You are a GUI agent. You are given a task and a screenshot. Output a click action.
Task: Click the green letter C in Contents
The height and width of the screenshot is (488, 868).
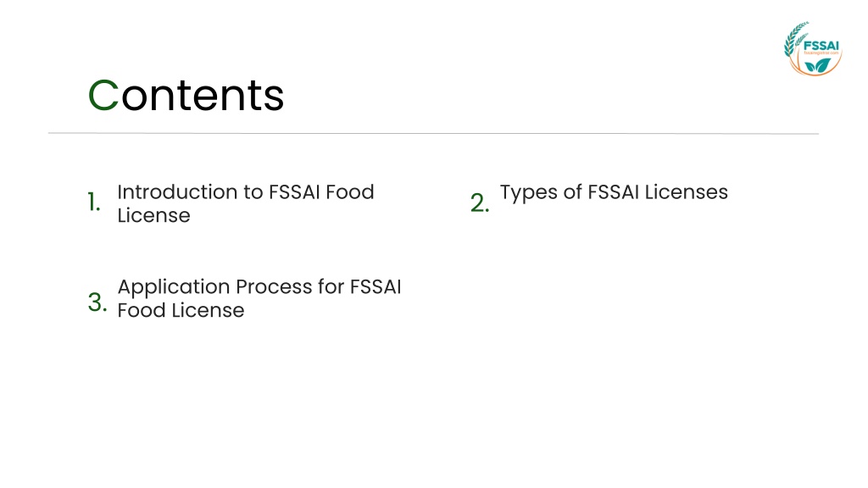pyautogui.click(x=103, y=95)
